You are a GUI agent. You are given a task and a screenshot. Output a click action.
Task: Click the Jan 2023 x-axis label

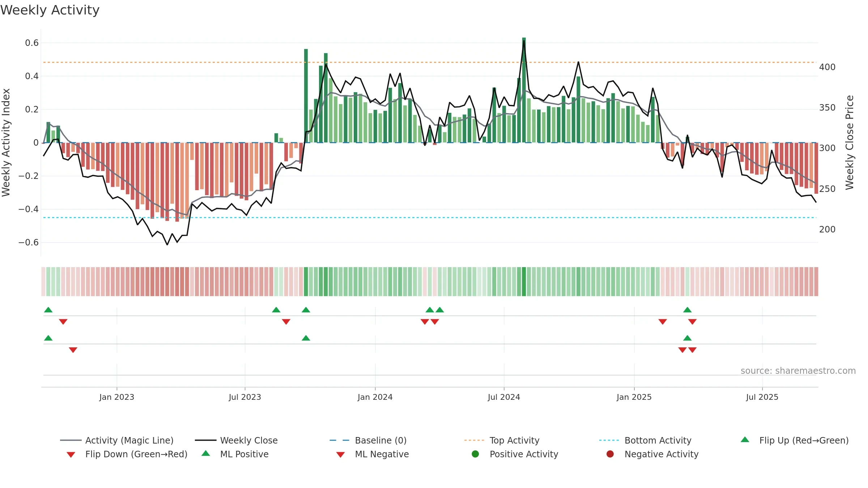(x=117, y=397)
